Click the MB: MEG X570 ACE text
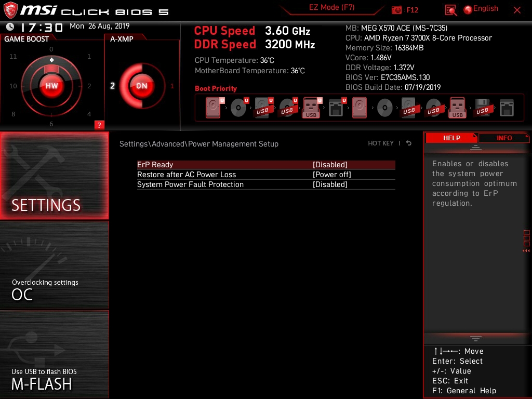This screenshot has height=399, width=532. [x=396, y=28]
